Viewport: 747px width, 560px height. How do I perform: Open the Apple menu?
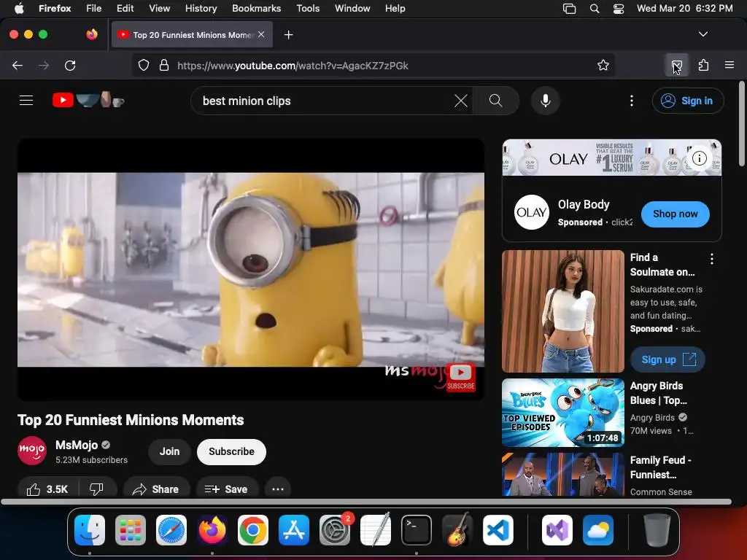[x=19, y=9]
